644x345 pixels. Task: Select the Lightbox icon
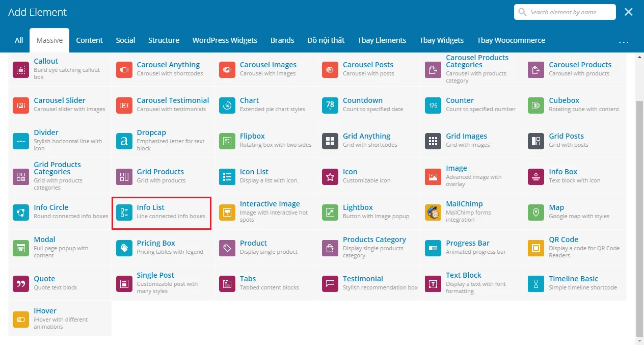(x=330, y=213)
